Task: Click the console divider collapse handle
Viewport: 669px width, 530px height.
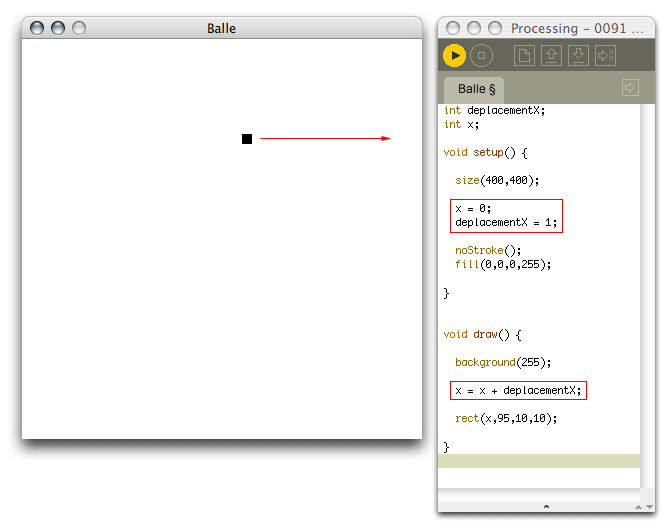Action: tap(545, 507)
